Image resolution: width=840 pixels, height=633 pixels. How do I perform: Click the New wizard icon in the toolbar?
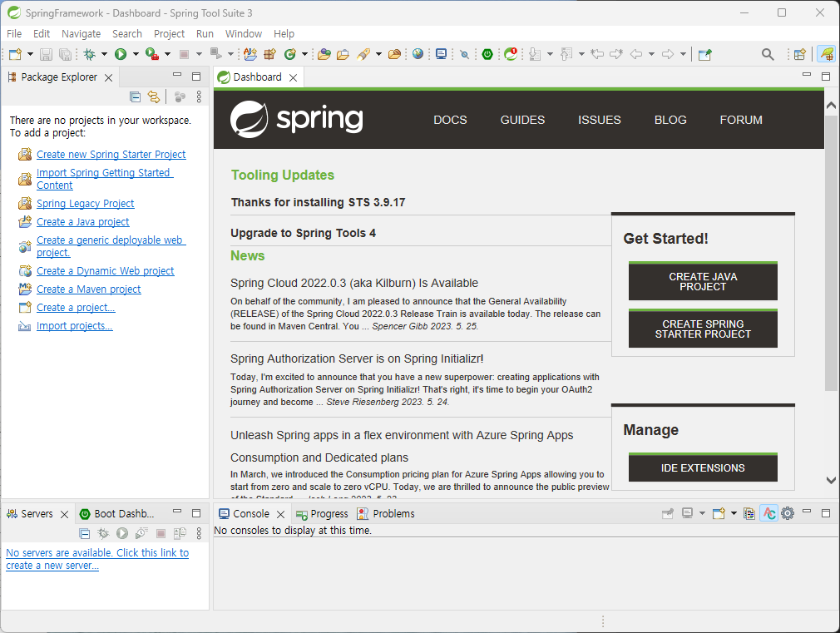16,54
